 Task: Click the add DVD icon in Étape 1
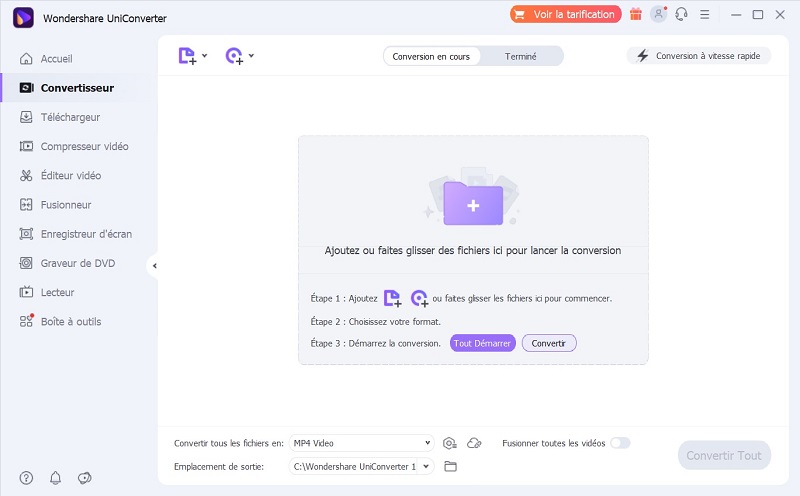(419, 298)
